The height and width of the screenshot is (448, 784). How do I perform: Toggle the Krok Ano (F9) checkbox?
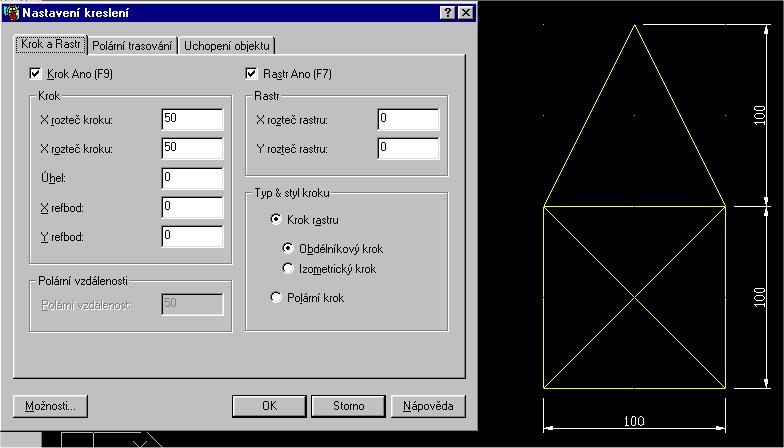37,74
